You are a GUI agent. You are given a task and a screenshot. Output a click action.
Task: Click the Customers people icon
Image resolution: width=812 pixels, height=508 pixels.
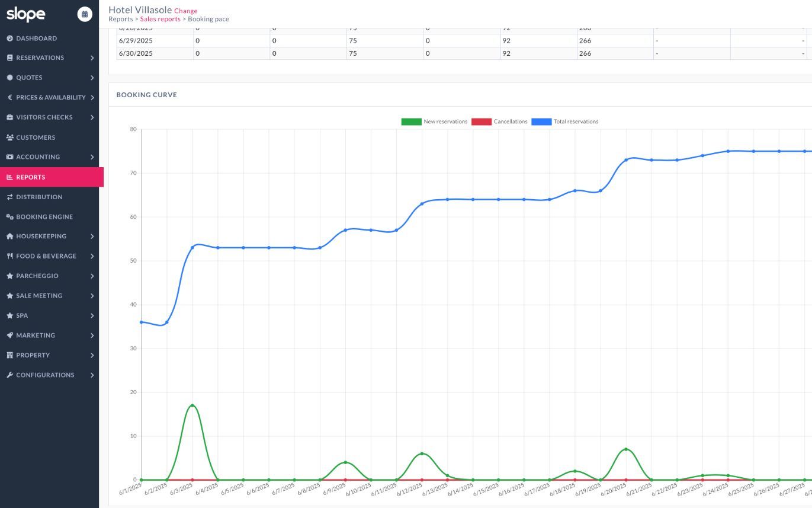pyautogui.click(x=9, y=138)
